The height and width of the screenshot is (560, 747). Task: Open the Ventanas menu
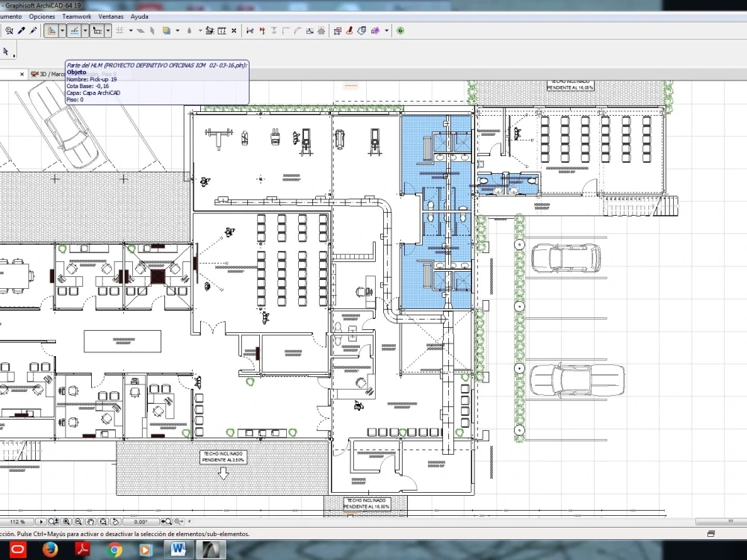111,16
